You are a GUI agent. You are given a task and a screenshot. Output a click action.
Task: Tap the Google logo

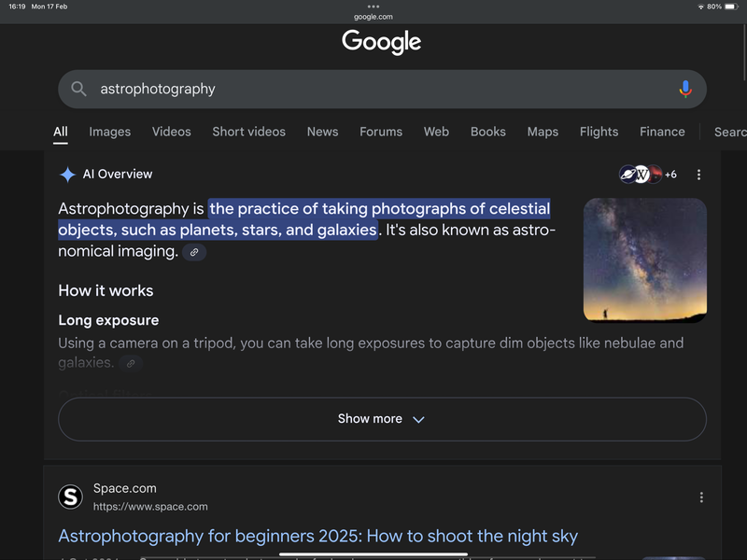381,42
